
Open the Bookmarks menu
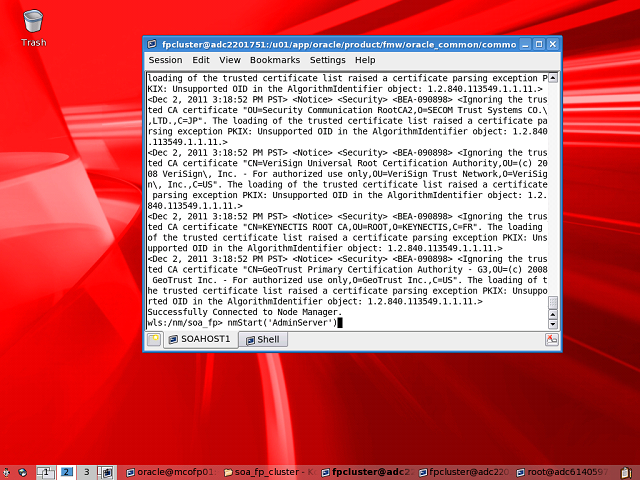pos(274,60)
